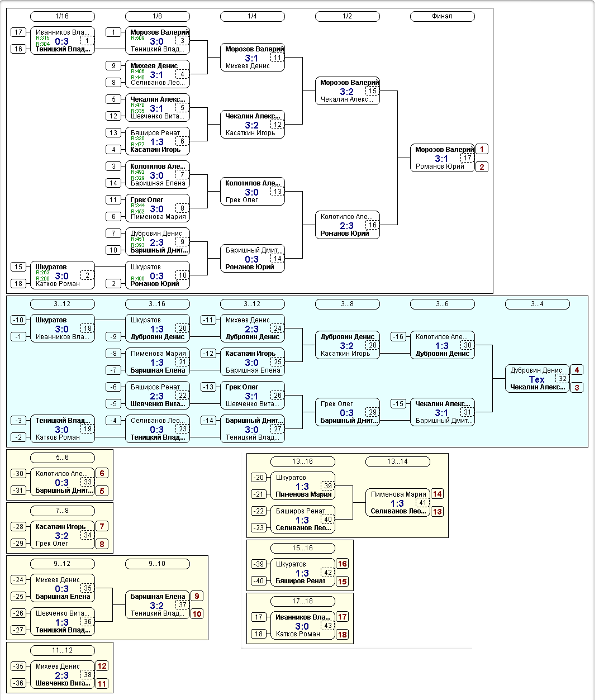Select the 1/16 round header

(62, 16)
